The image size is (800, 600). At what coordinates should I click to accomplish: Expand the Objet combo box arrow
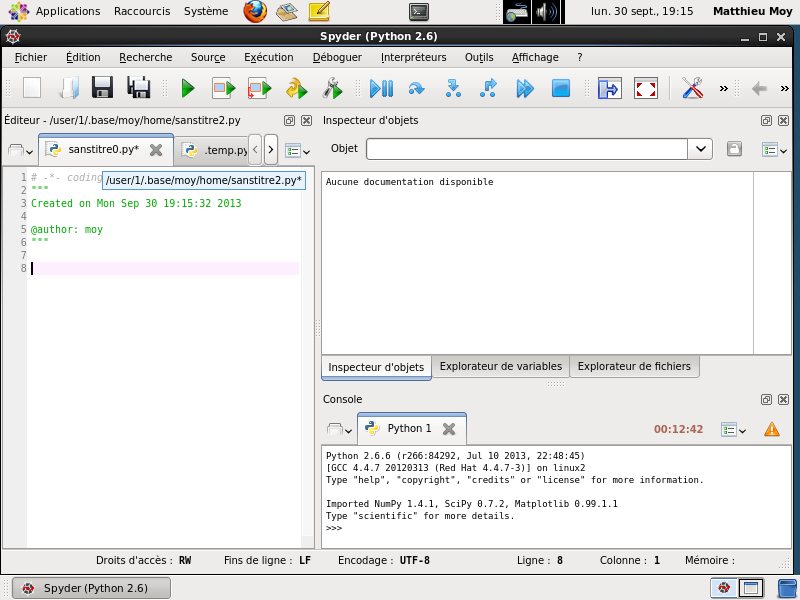tap(701, 149)
